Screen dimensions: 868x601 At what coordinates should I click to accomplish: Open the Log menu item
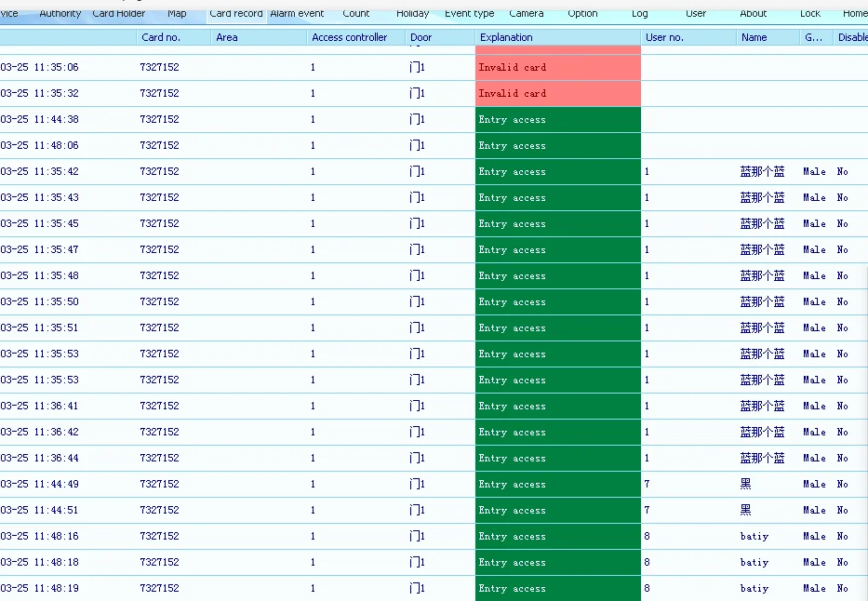point(639,14)
